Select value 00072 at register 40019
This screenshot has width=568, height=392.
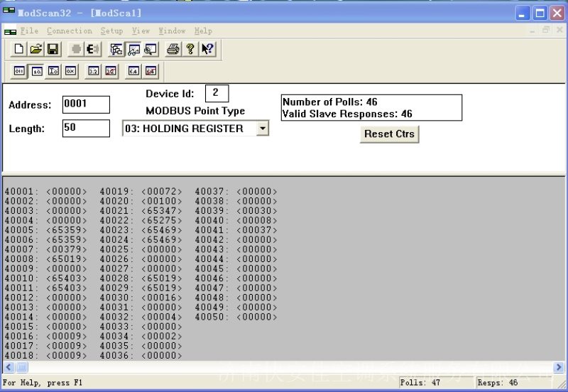tap(162, 191)
